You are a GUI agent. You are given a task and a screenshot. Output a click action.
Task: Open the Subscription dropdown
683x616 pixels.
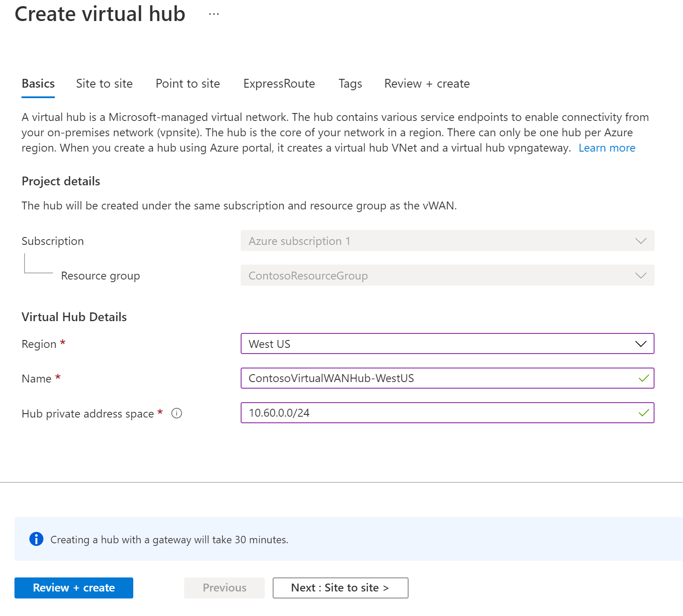(x=447, y=241)
